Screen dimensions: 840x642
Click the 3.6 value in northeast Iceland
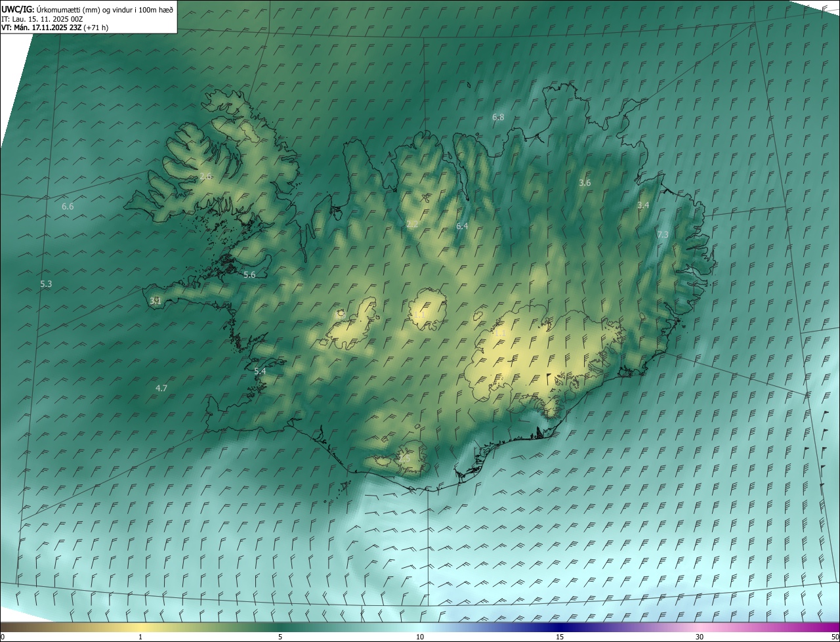point(585,182)
